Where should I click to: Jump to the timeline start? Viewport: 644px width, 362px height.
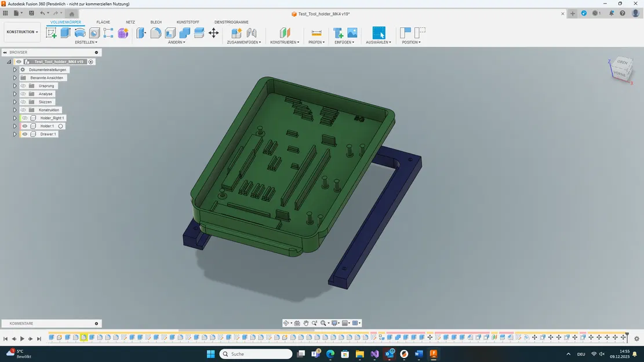click(5, 339)
